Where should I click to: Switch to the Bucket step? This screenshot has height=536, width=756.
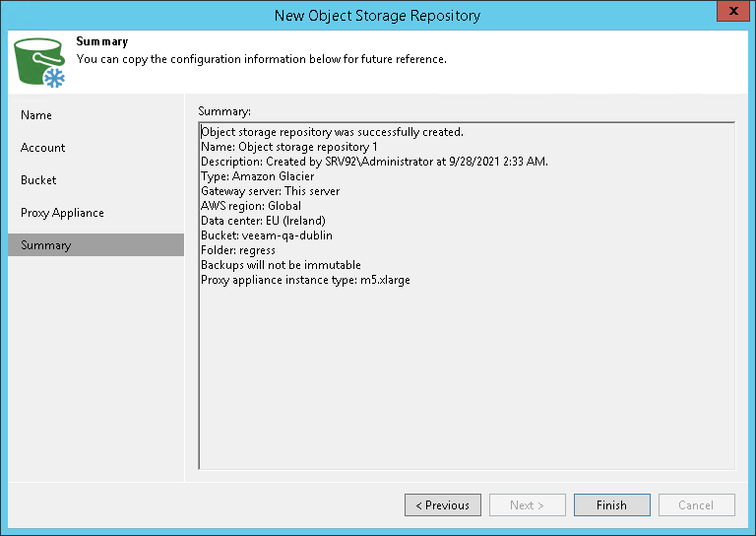38,180
